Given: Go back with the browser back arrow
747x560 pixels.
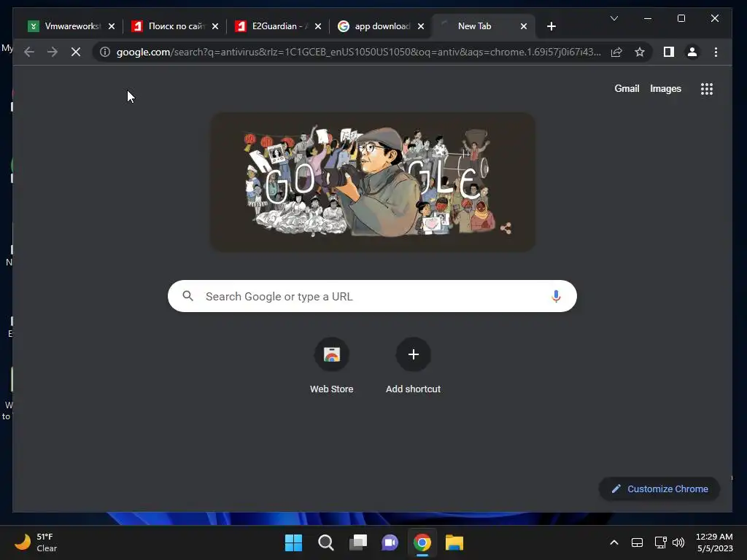Looking at the screenshot, I should tap(29, 52).
